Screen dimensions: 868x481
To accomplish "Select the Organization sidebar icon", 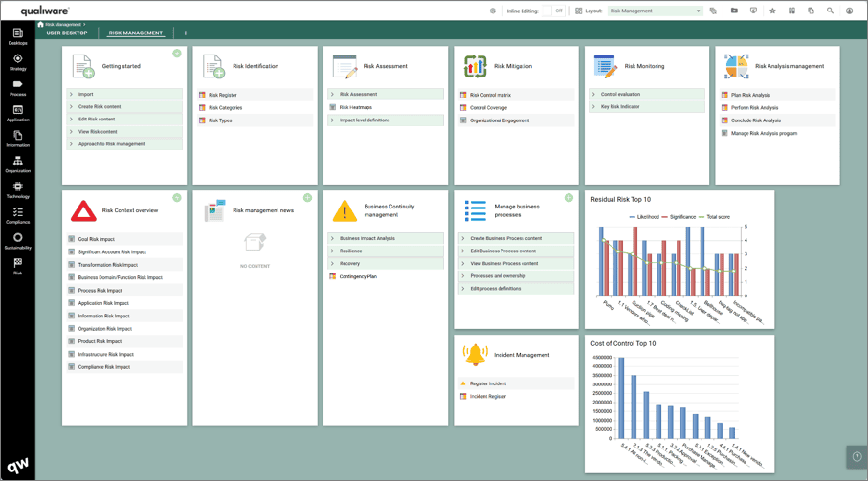I will click(17, 164).
